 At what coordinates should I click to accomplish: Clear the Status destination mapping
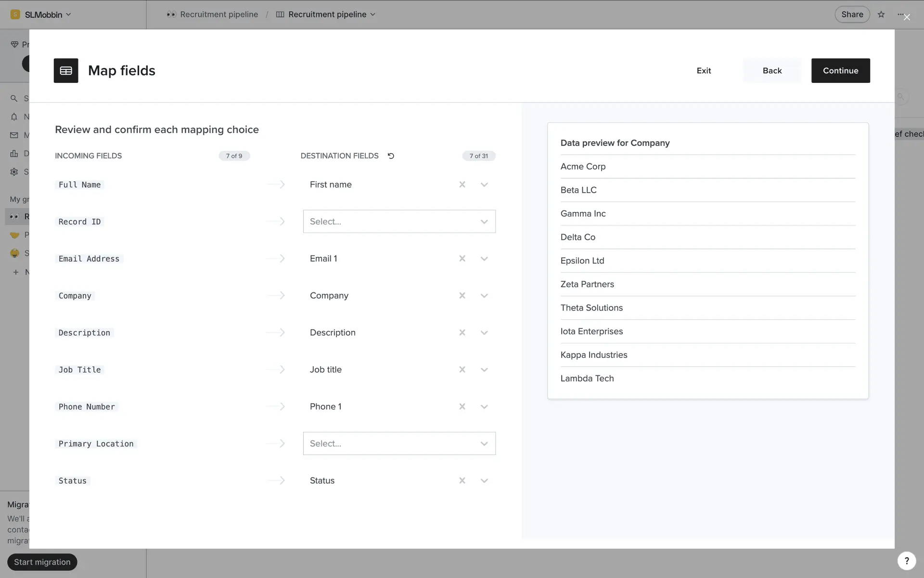pos(462,481)
